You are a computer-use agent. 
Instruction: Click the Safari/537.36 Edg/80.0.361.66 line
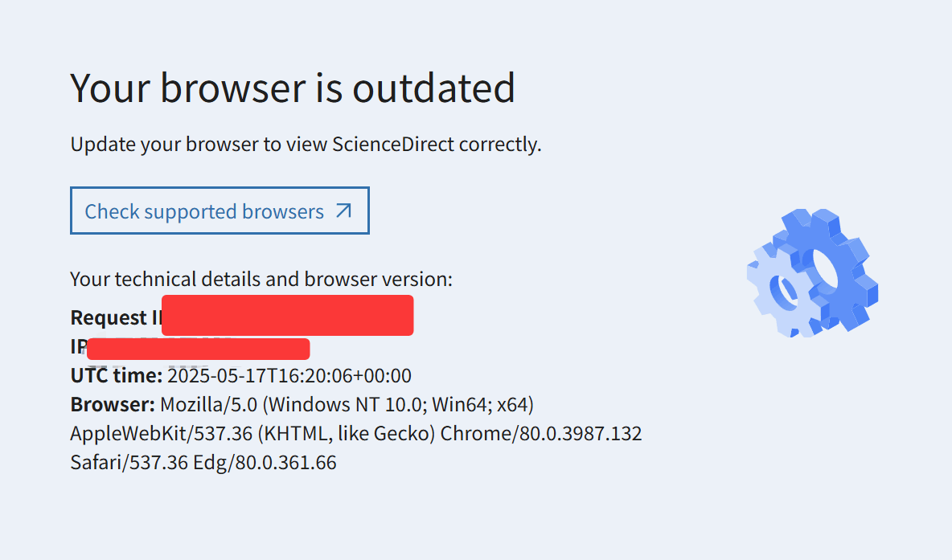point(203,462)
